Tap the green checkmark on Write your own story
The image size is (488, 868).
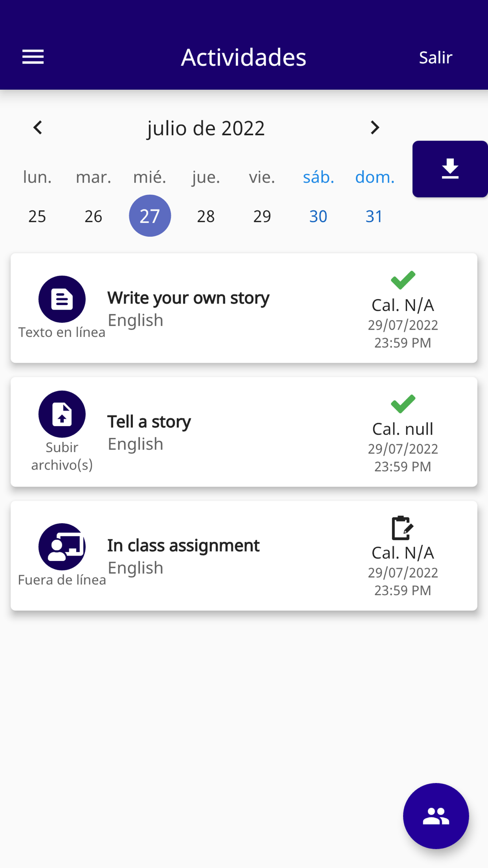(x=403, y=280)
